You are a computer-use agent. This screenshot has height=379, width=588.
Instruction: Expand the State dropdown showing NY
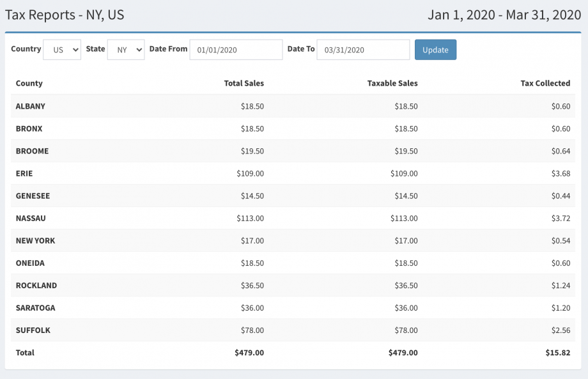[126, 50]
